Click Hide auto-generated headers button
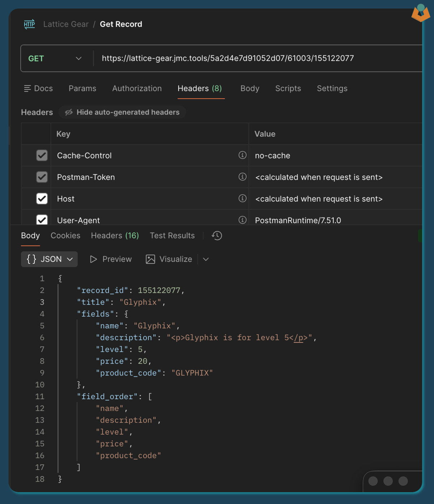 coord(122,112)
